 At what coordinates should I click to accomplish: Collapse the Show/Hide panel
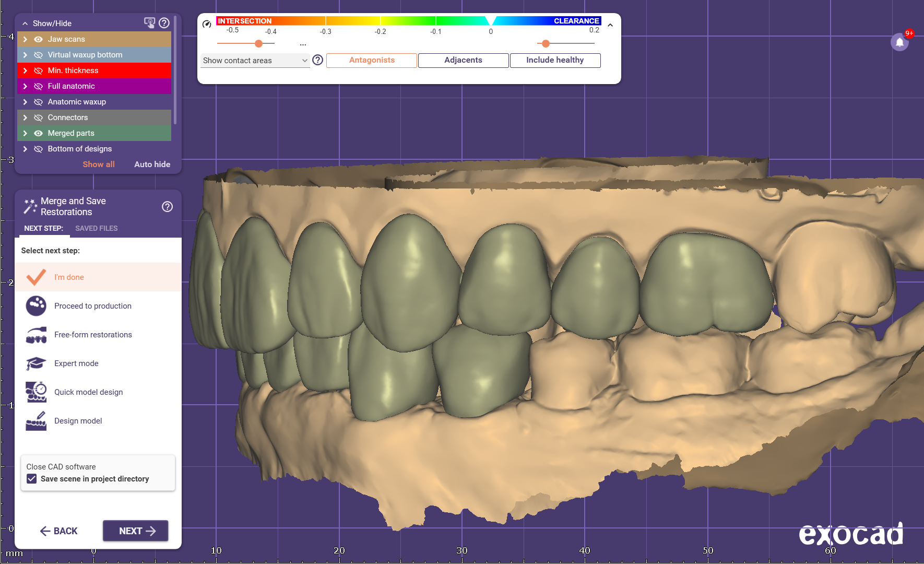pos(25,23)
